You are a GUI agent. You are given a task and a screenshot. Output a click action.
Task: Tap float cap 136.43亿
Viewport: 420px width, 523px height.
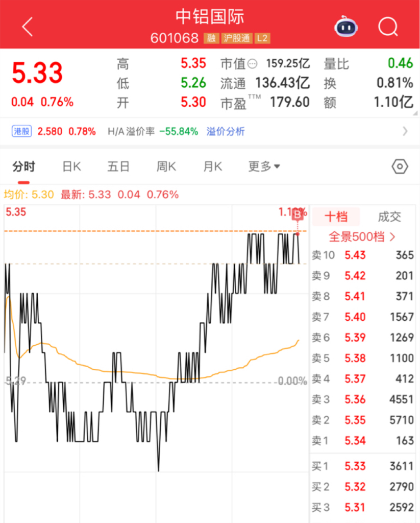coord(283,83)
